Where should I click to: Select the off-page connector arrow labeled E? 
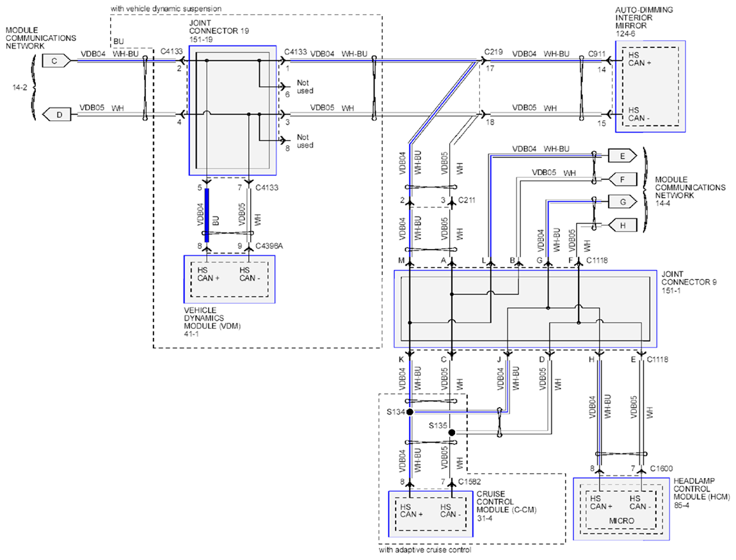click(623, 156)
